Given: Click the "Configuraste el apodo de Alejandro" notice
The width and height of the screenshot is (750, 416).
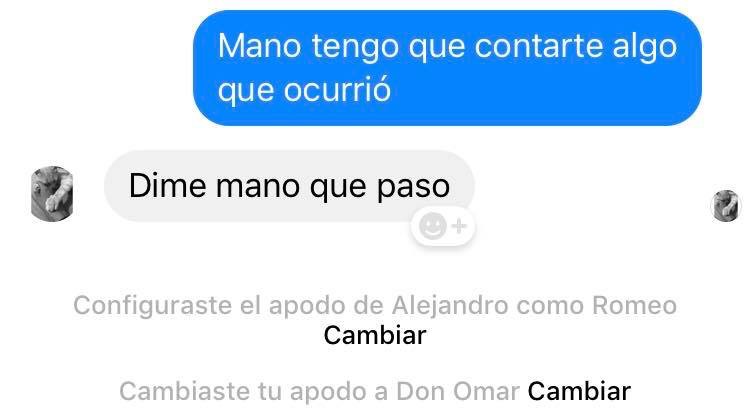Looking at the screenshot, I should (375, 306).
